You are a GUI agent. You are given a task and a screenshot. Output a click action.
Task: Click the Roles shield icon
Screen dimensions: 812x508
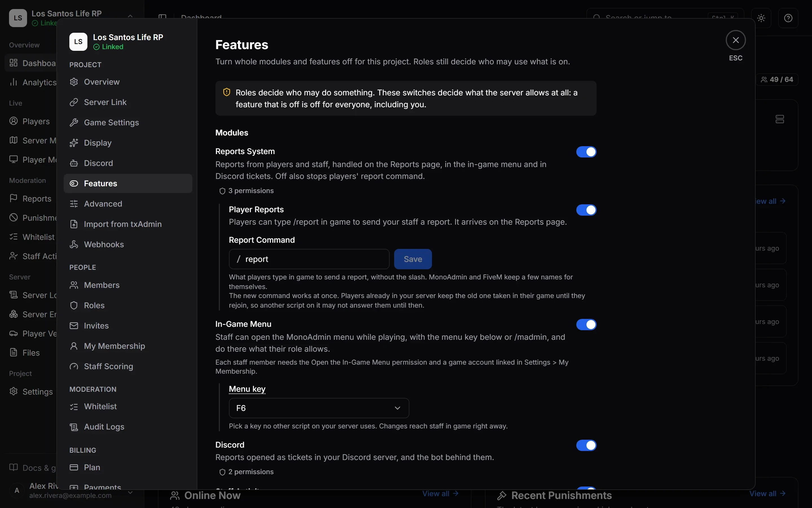click(x=74, y=305)
